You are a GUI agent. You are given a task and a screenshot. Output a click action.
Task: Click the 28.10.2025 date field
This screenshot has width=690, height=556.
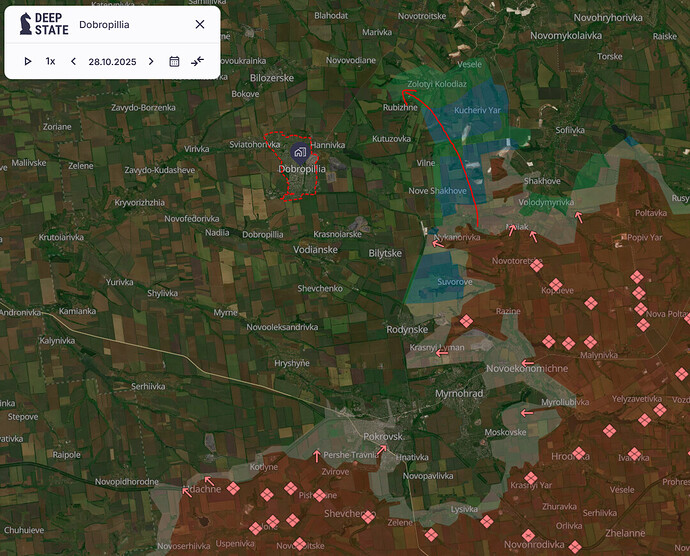coord(111,61)
